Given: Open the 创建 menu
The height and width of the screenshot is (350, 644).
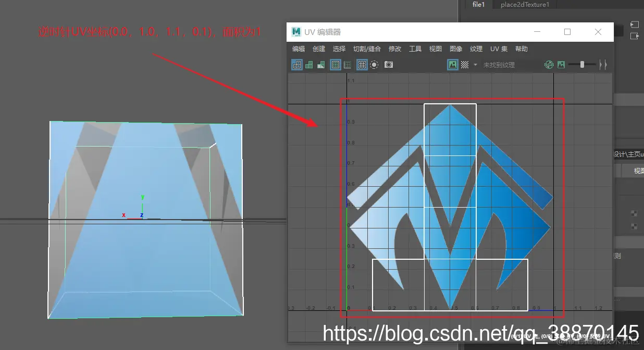Looking at the screenshot, I should click(x=319, y=49).
